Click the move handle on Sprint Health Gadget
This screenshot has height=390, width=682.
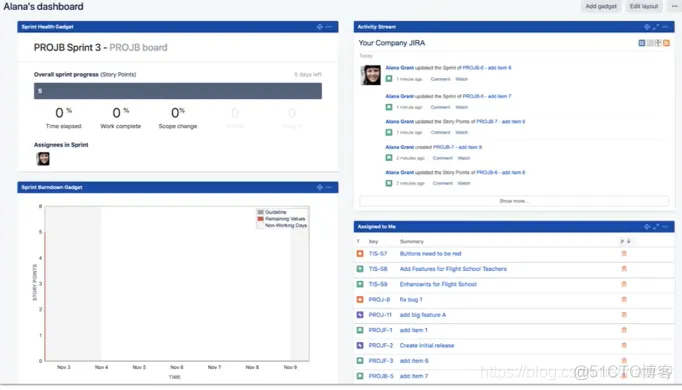tap(320, 27)
